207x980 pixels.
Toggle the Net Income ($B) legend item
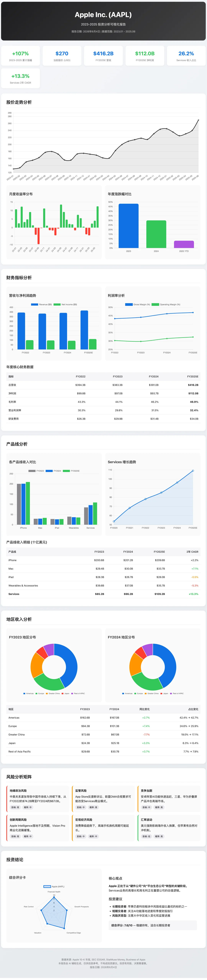point(66,304)
